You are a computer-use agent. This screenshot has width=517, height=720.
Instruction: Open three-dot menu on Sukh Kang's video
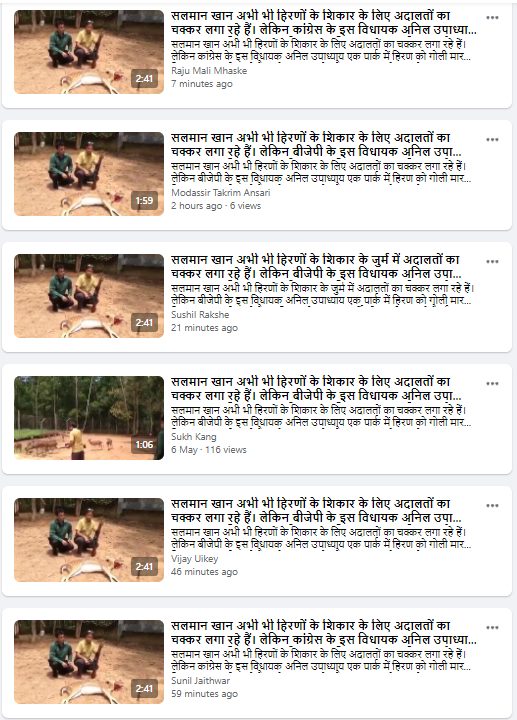[492, 383]
